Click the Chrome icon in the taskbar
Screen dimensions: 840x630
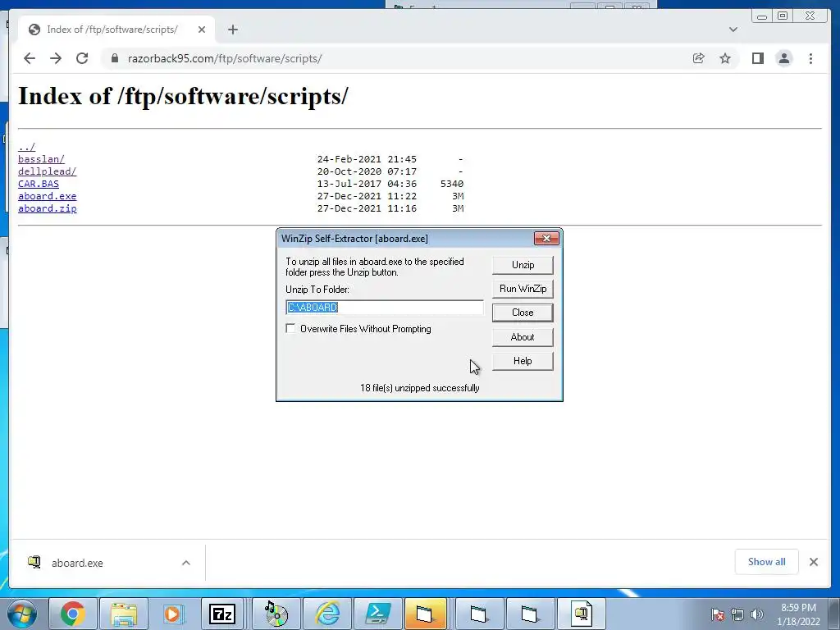tap(73, 614)
